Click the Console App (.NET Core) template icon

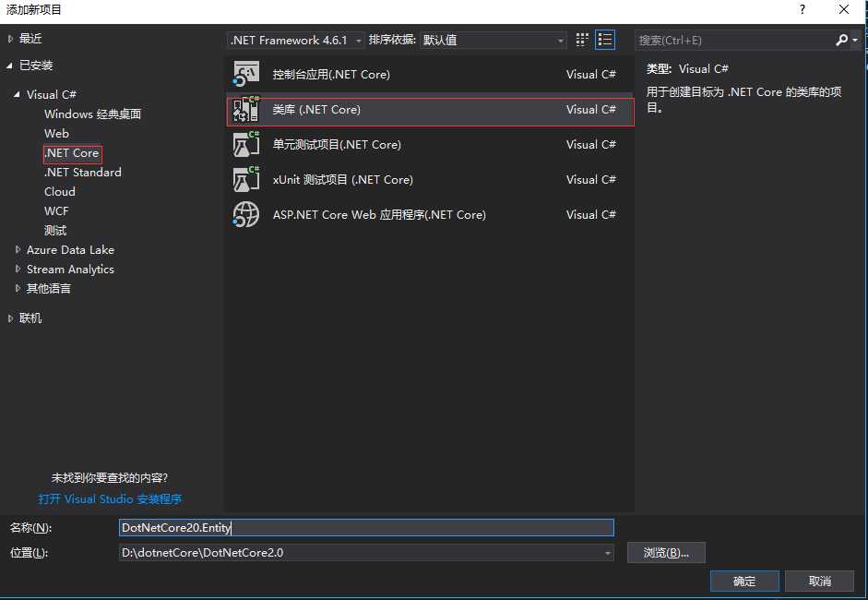[x=245, y=74]
